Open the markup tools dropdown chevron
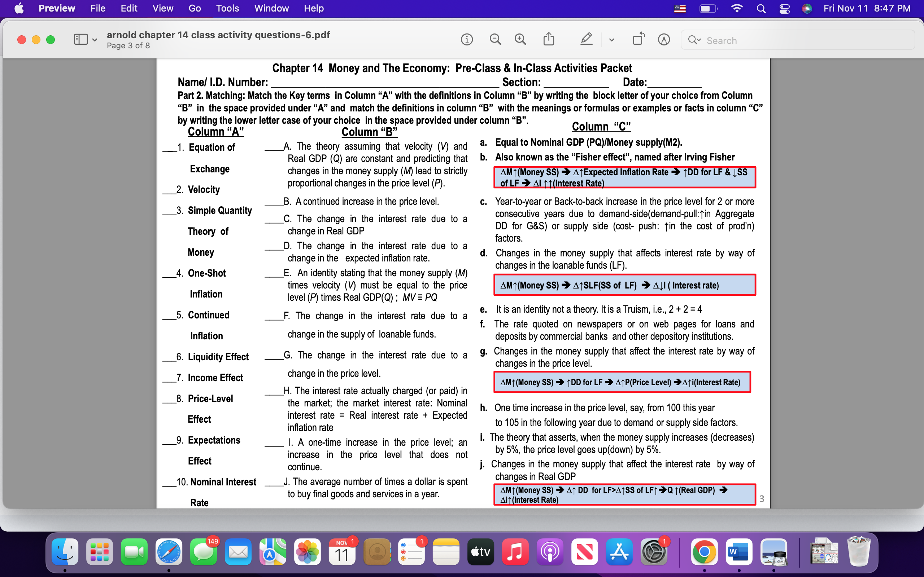 611,39
